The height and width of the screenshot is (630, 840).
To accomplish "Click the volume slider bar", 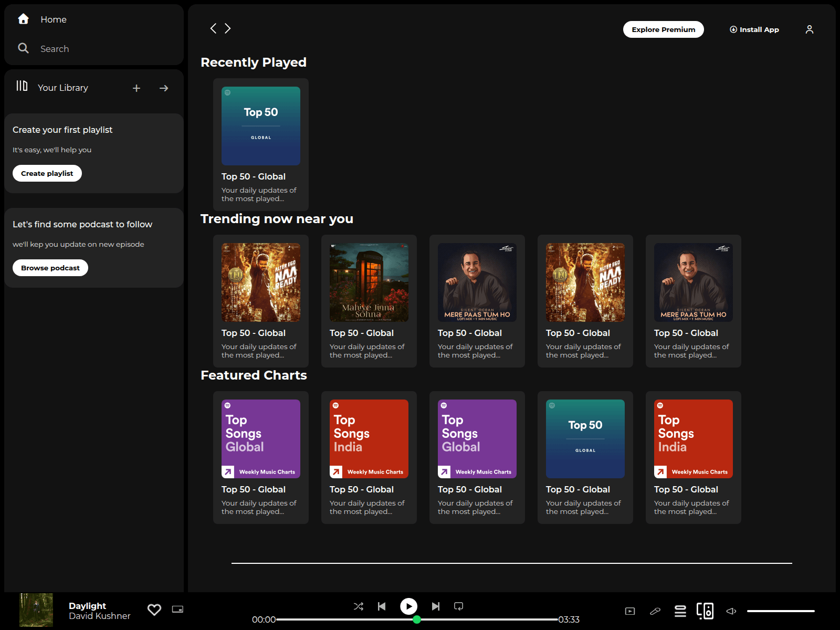I will coord(781,611).
